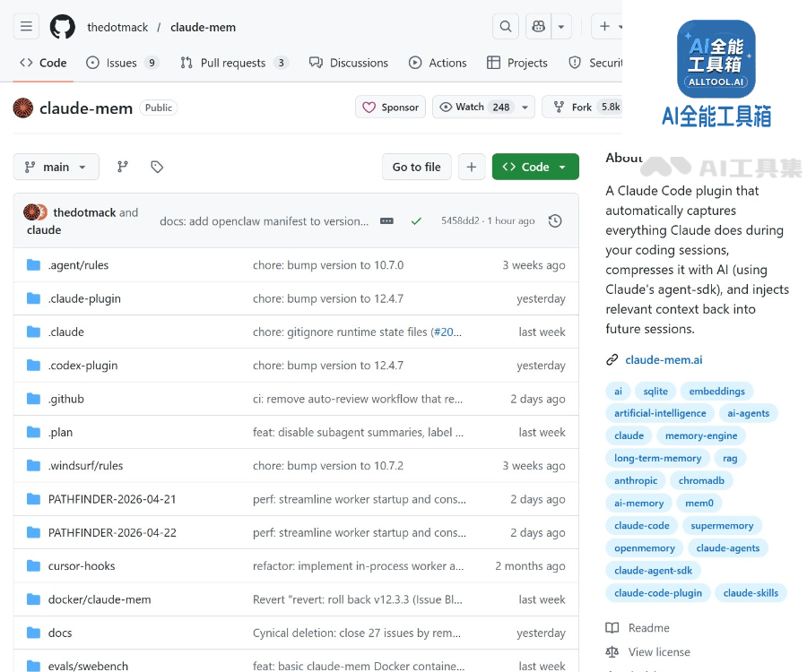Open the evals/swebench folder
807x672 pixels.
(88, 666)
